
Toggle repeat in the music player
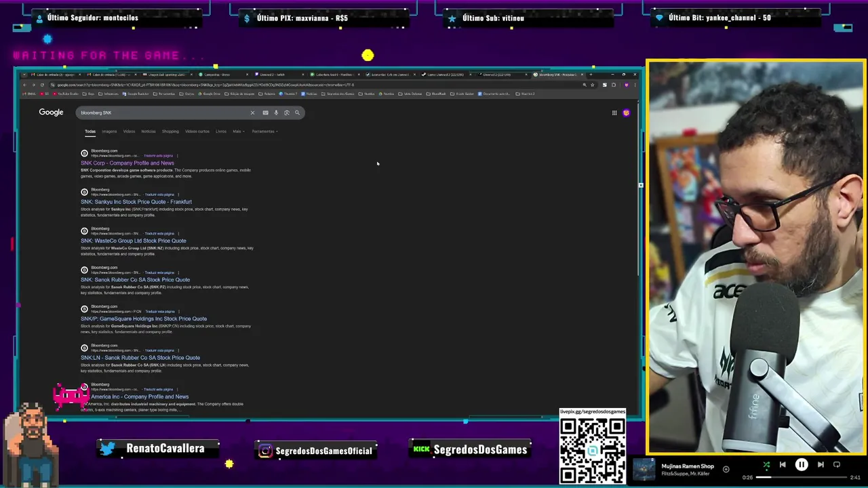[x=837, y=465]
